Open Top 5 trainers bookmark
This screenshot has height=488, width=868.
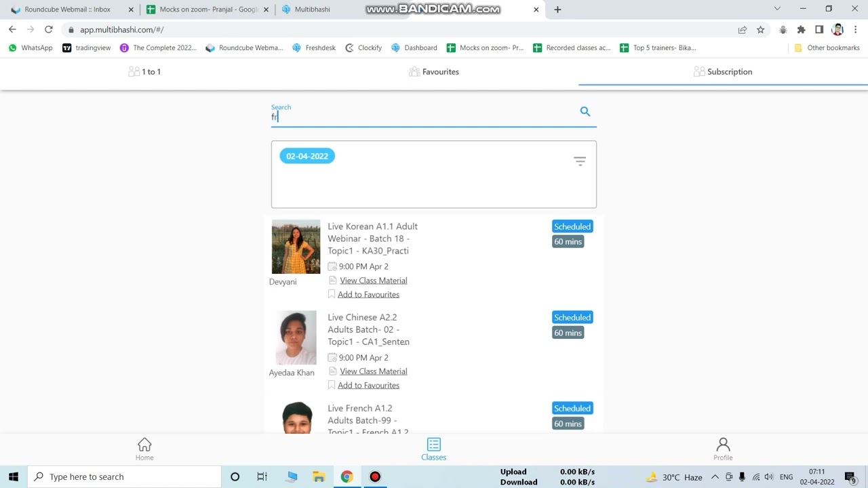coord(658,48)
